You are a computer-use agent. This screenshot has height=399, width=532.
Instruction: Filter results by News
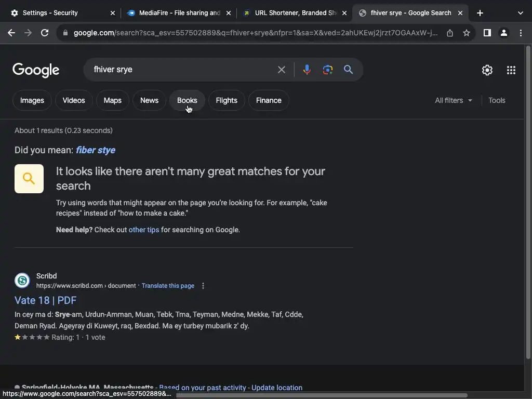149,100
